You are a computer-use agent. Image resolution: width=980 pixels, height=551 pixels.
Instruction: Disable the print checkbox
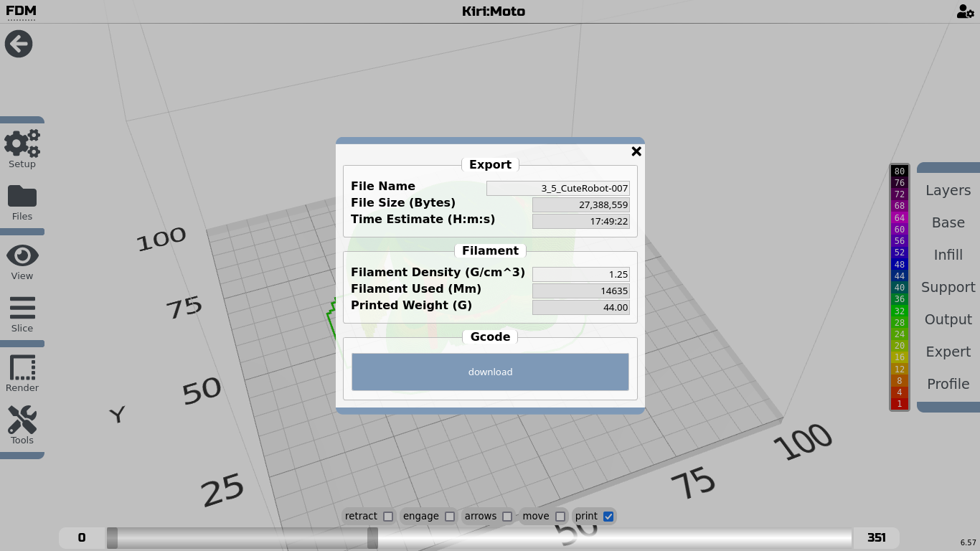[608, 517]
